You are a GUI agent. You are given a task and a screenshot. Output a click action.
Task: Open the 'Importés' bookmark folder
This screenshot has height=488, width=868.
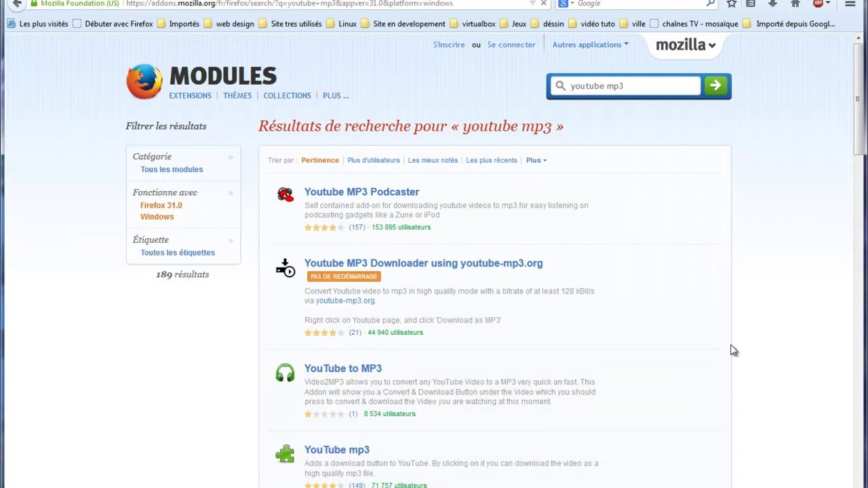[x=178, y=24]
